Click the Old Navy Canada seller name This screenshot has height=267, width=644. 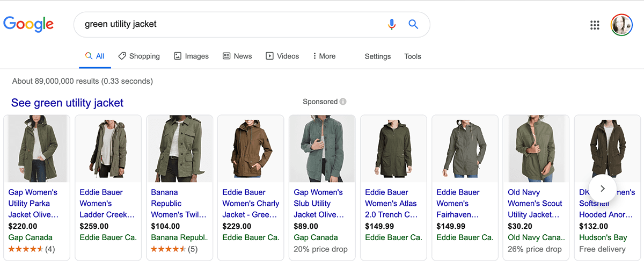pyautogui.click(x=537, y=237)
